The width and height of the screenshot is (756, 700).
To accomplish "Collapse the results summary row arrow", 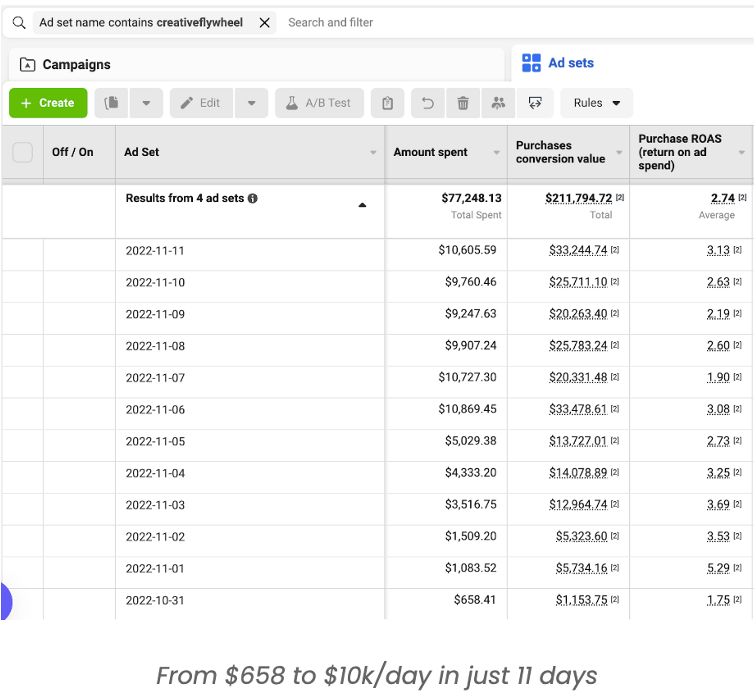I will tap(362, 205).
